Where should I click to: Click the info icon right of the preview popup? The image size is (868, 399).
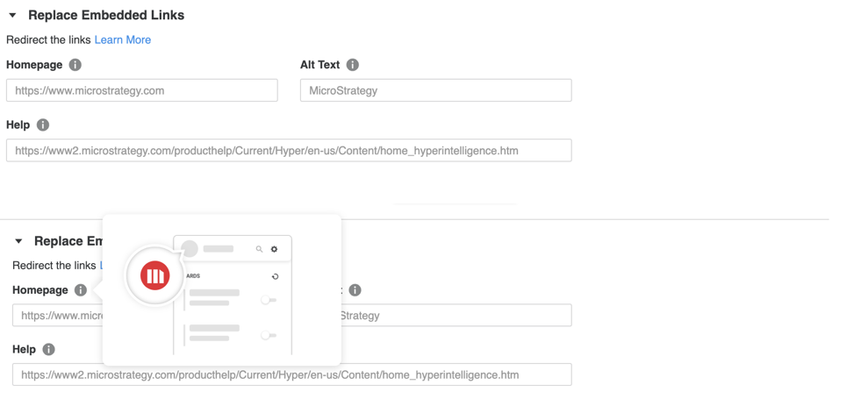coord(355,290)
